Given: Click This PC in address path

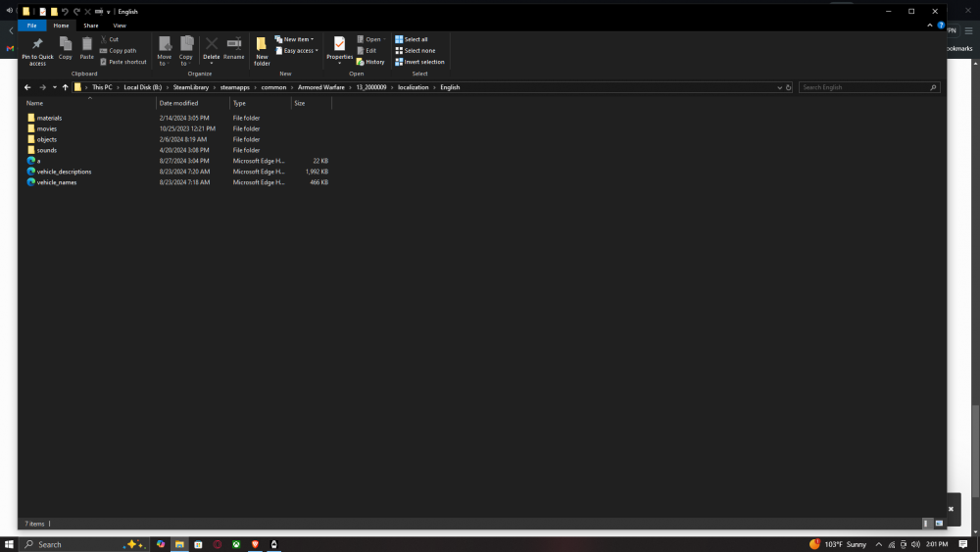Looking at the screenshot, I should [x=102, y=87].
